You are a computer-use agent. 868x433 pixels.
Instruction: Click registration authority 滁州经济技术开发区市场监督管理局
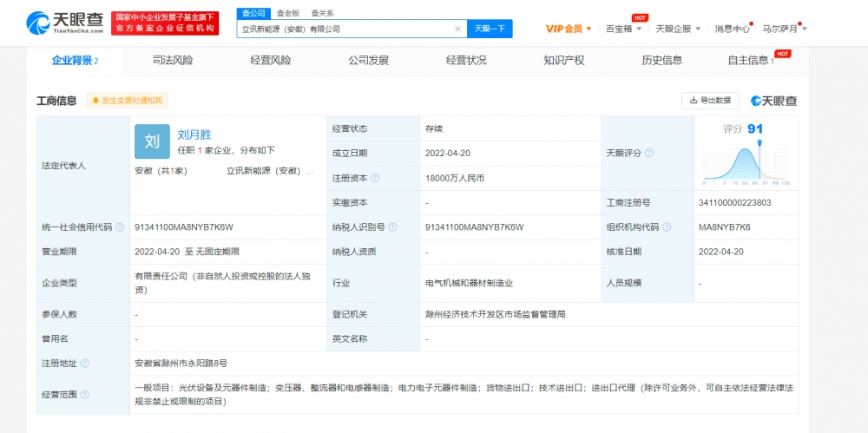click(x=495, y=314)
